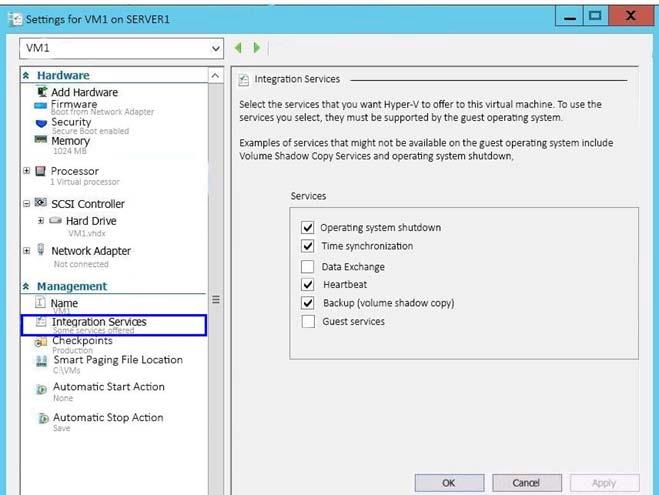This screenshot has width=659, height=495.
Task: Select Network Adapter item
Action: click(x=91, y=251)
